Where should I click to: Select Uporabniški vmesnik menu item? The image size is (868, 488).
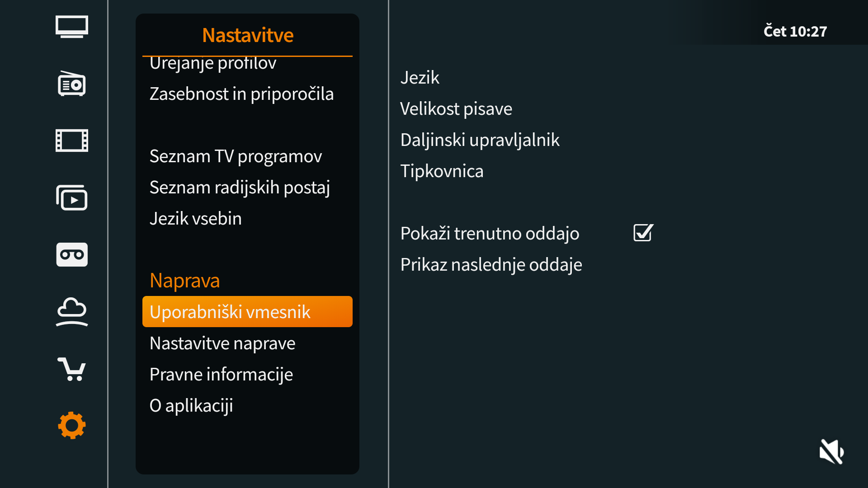[x=247, y=312]
